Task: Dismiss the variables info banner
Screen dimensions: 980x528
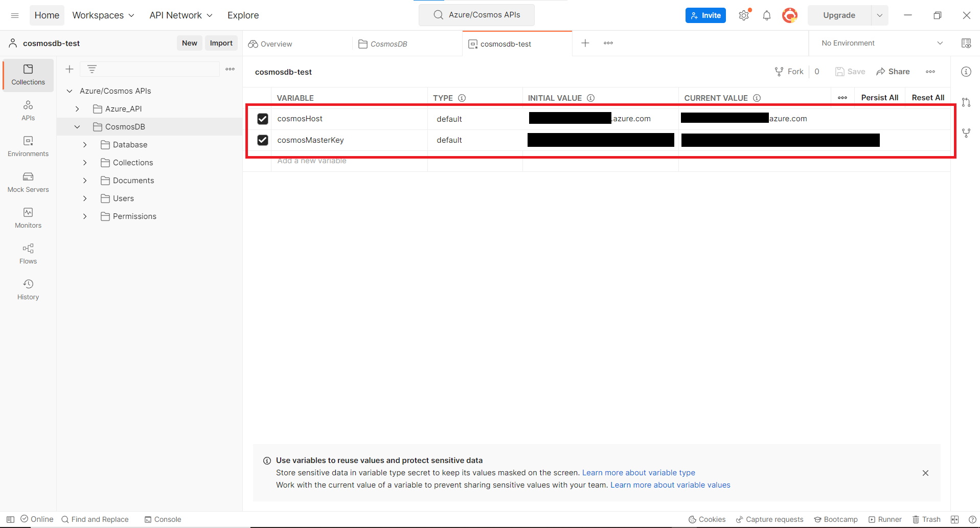Action: pos(925,473)
